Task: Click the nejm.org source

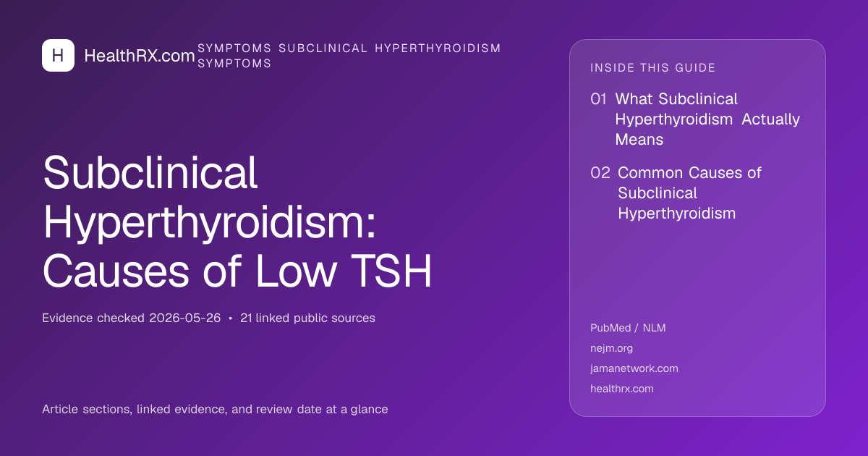Action: [x=611, y=348]
